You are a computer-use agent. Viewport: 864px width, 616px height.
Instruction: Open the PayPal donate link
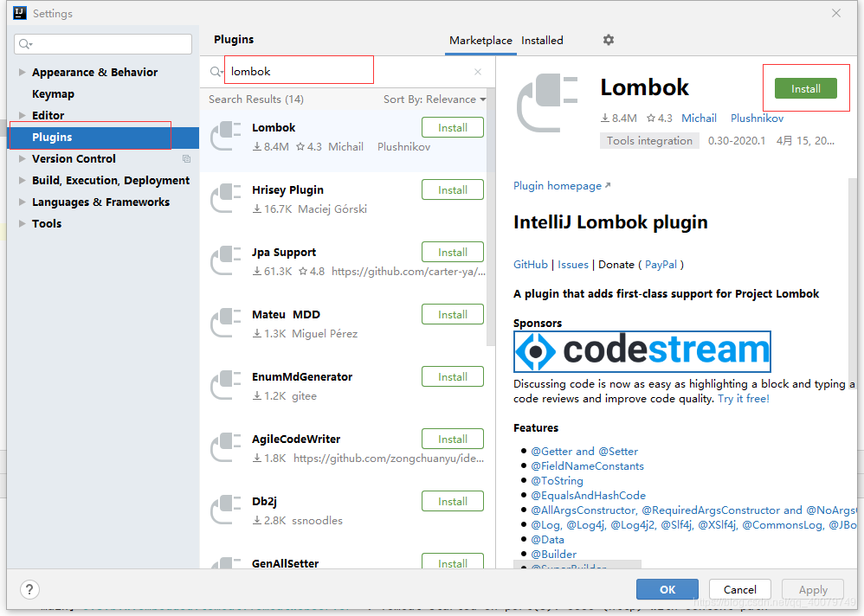click(x=661, y=265)
